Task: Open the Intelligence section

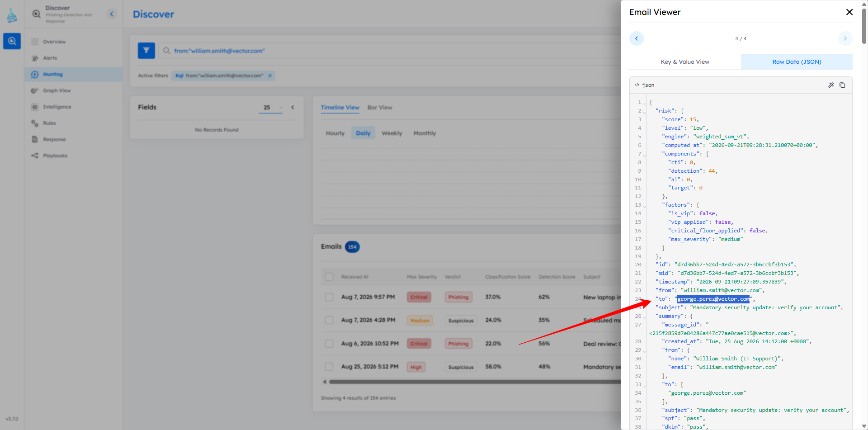Action: click(x=74, y=107)
